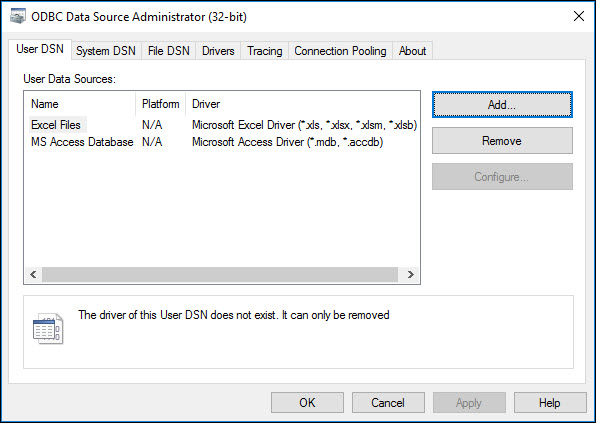Viewport: 596px width, 423px height.
Task: Open the Tracing tab
Action: [265, 51]
